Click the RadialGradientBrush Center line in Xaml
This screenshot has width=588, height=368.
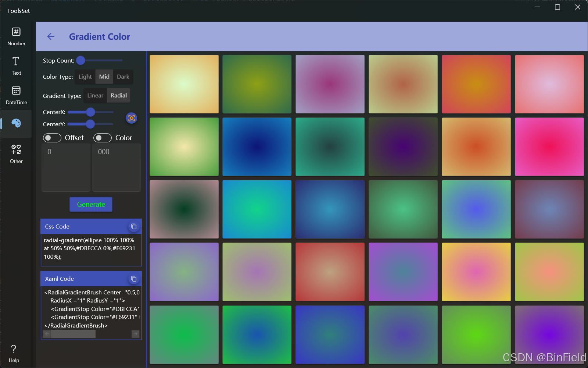(x=92, y=292)
